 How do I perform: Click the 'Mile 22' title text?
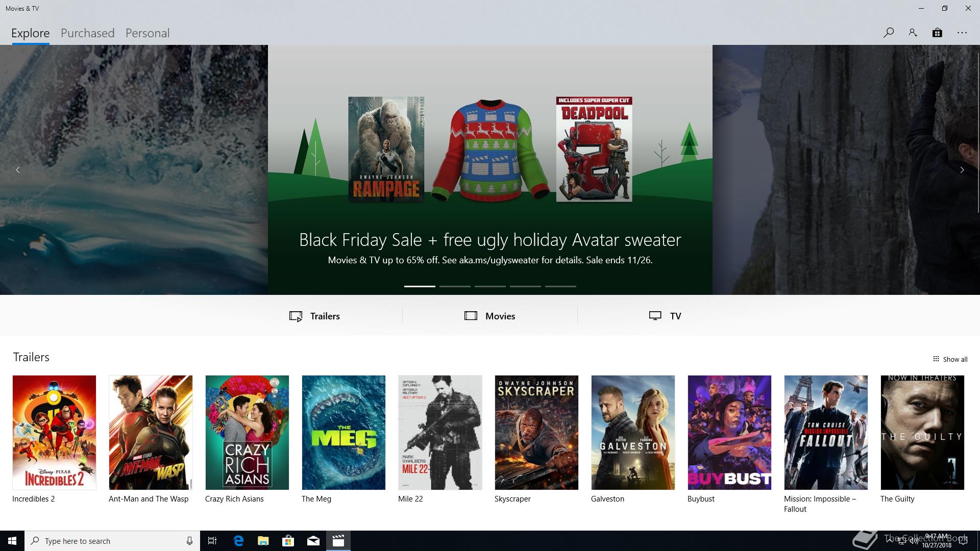(410, 499)
